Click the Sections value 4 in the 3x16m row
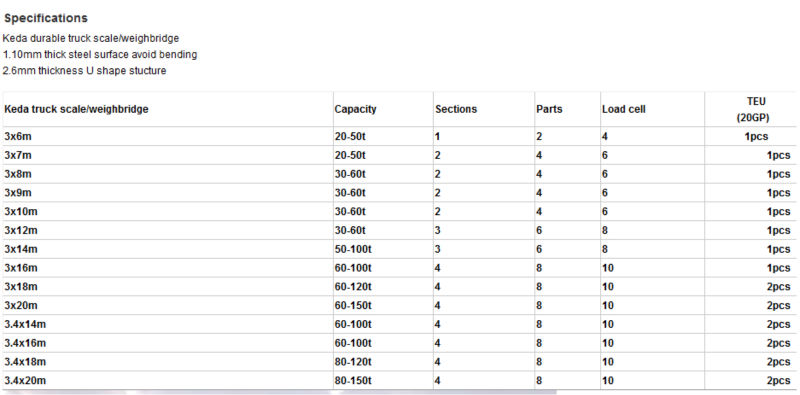Viewport: 800px width, 395px height. (438, 268)
